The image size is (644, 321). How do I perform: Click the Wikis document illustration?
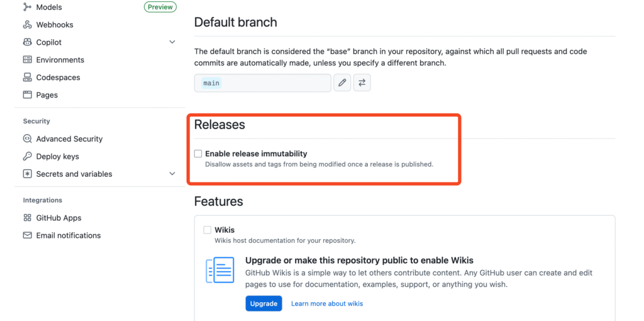click(x=220, y=270)
